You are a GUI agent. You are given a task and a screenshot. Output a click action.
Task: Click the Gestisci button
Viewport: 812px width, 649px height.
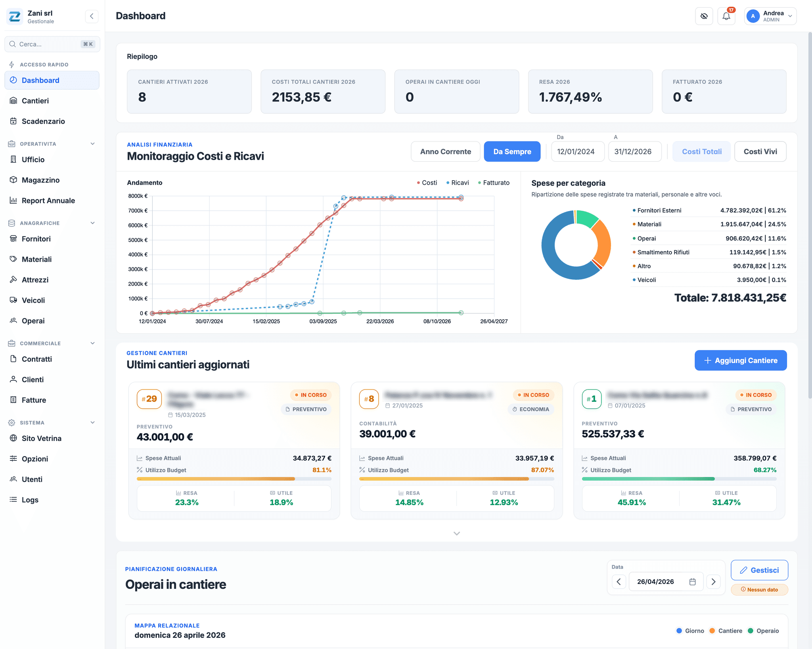[759, 570]
